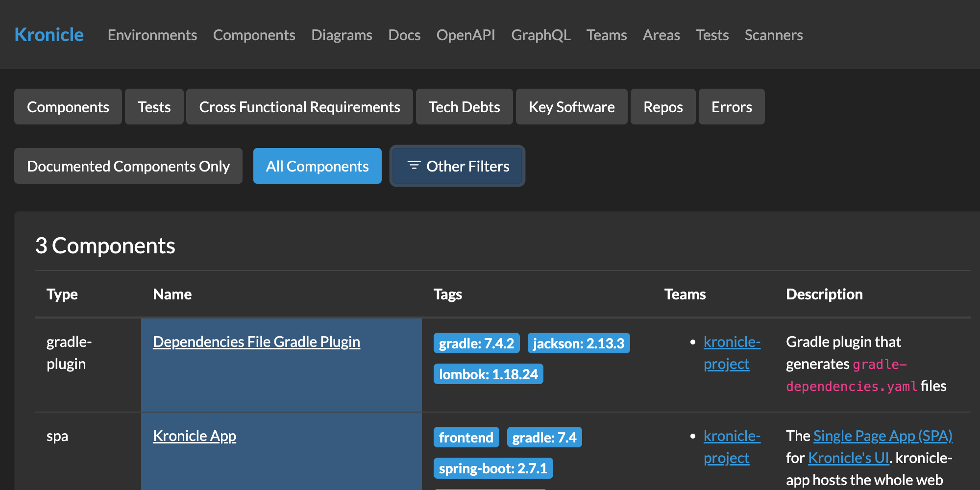Click the filter icon in Other Filters
The height and width of the screenshot is (490, 980).
414,166
